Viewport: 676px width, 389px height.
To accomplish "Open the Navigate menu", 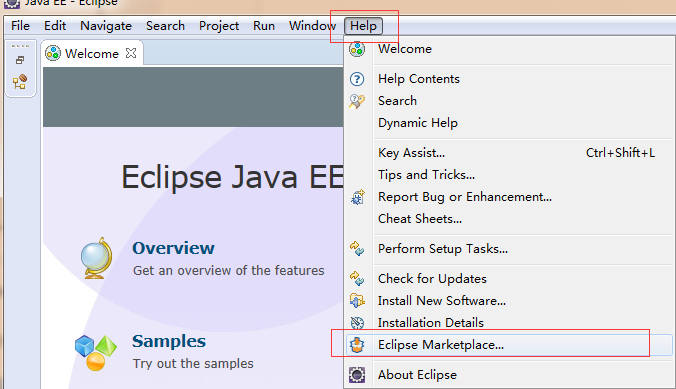I will tap(106, 26).
